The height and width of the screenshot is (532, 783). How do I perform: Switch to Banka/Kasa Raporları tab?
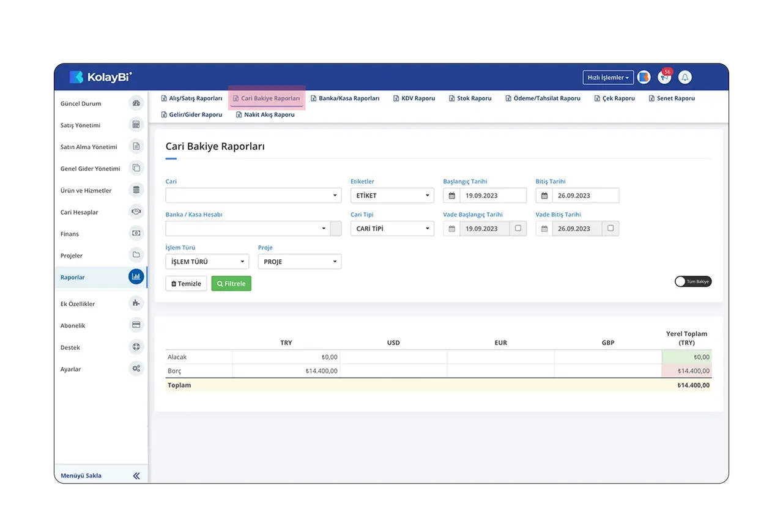pos(345,98)
